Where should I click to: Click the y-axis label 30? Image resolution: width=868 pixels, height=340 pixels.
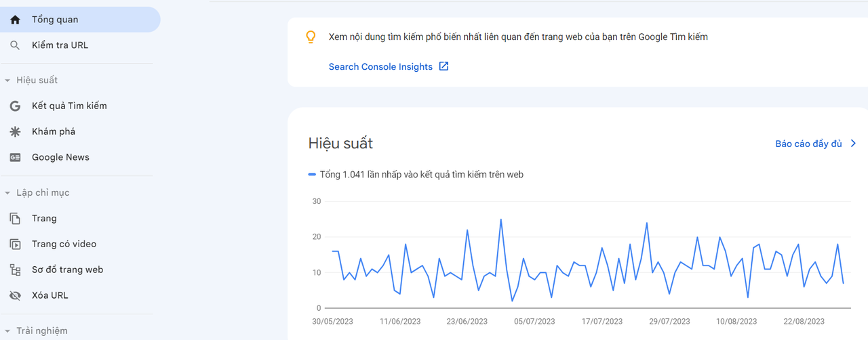317,201
